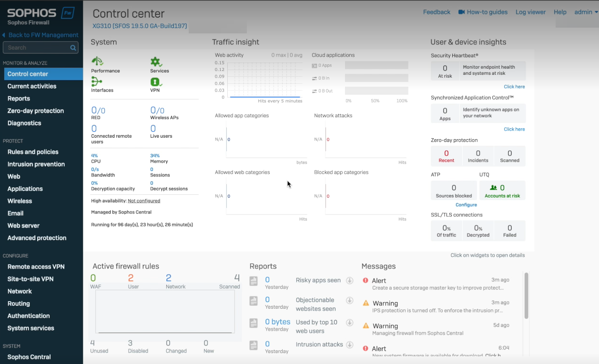Open the admin dropdown menu
This screenshot has width=599, height=364.
click(586, 12)
